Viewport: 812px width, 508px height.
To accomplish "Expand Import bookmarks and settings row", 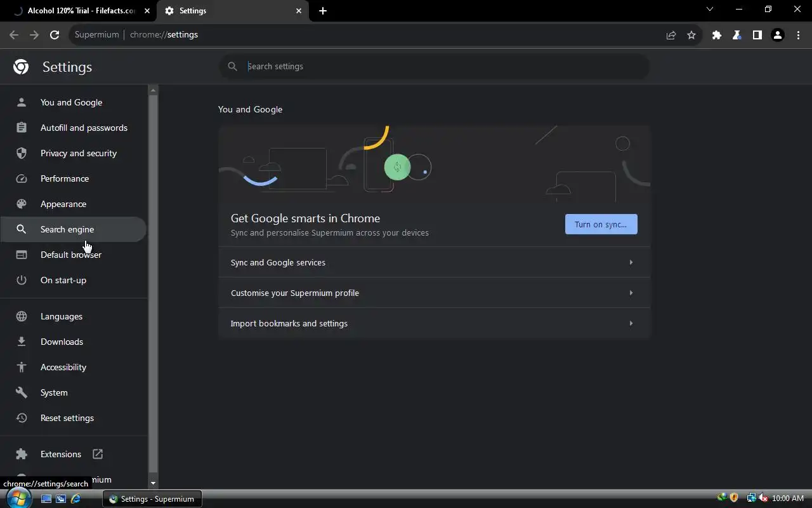I will [x=434, y=323].
